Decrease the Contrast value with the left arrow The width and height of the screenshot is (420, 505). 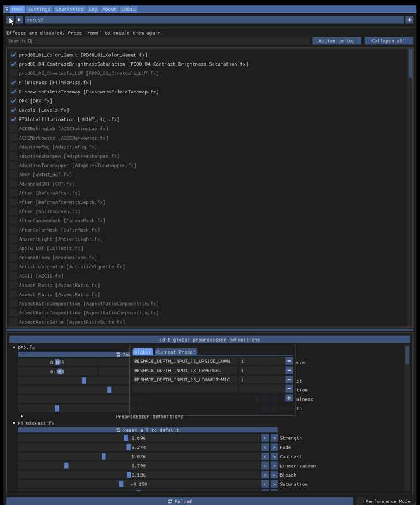click(265, 456)
